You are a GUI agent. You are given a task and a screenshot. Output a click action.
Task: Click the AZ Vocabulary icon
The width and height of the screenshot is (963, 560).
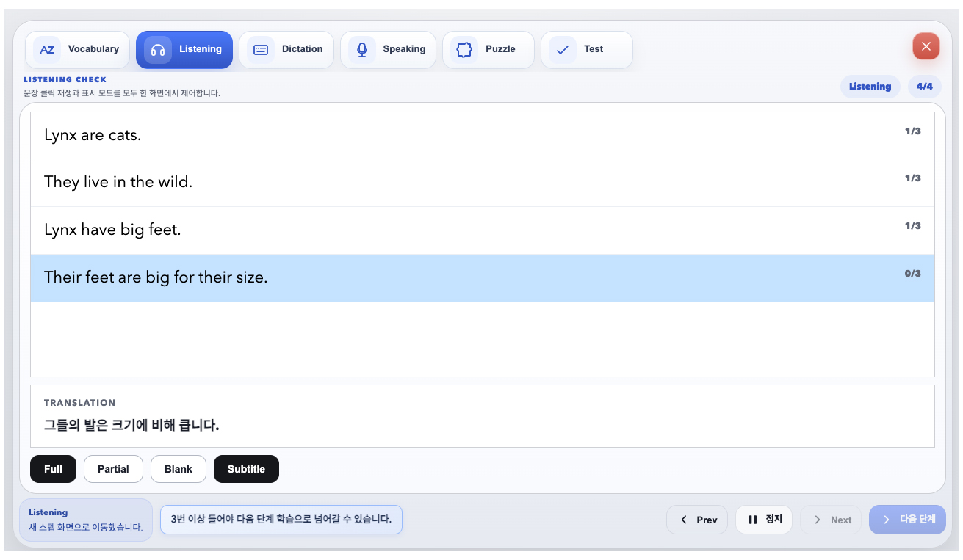tap(47, 50)
